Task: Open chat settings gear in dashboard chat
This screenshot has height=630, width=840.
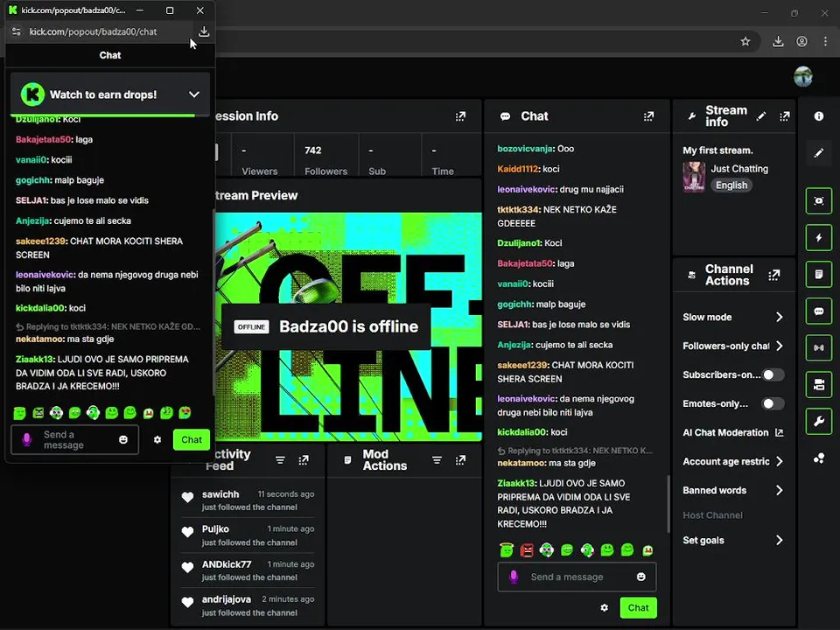Action: [605, 608]
